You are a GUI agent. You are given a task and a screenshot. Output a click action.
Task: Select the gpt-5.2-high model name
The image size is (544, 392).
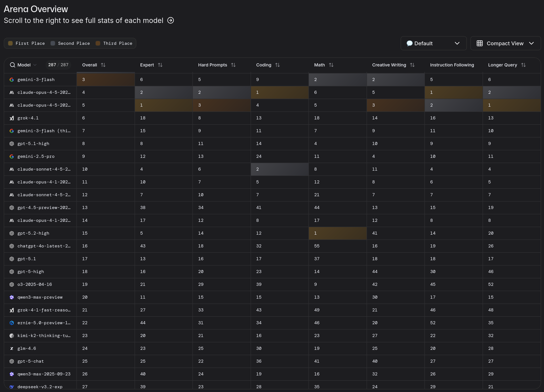(x=33, y=233)
